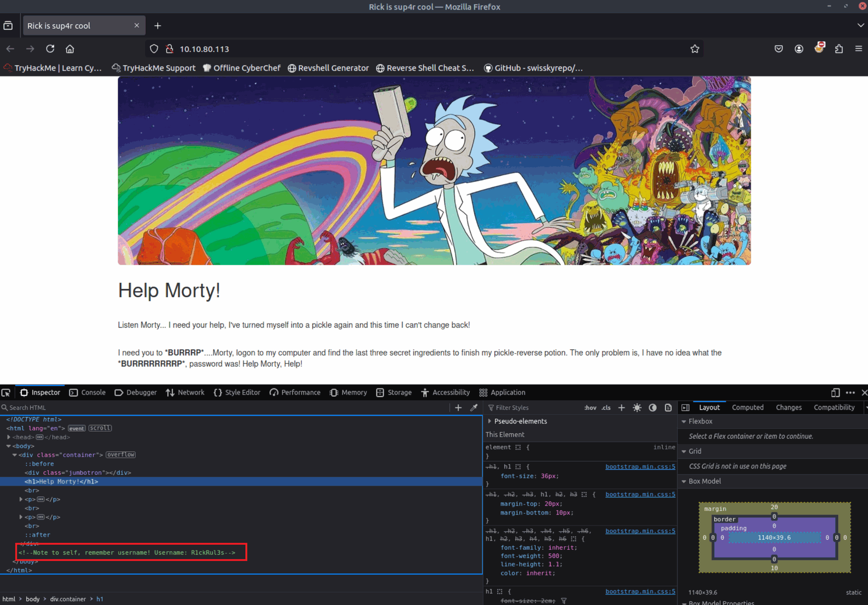The image size is (868, 605).
Task: Toggle print media simulation icon
Action: 668,408
